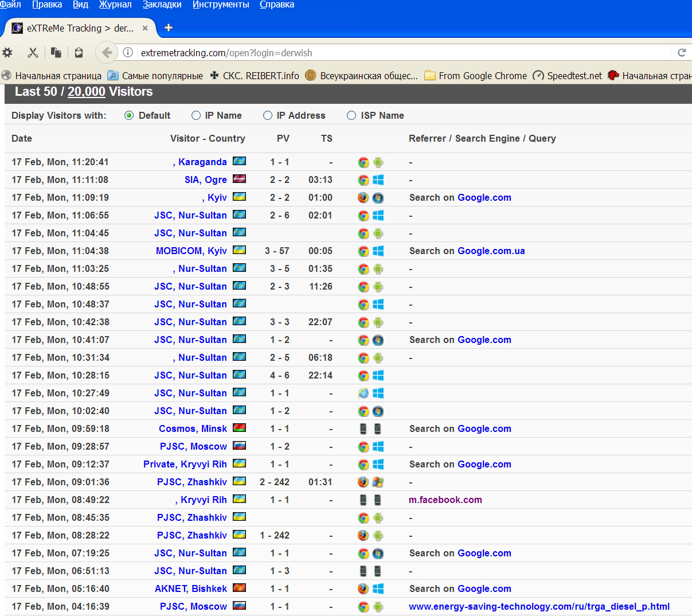Click the Paste clipboard icon in the toolbar
692x616 pixels.
pos(79,53)
